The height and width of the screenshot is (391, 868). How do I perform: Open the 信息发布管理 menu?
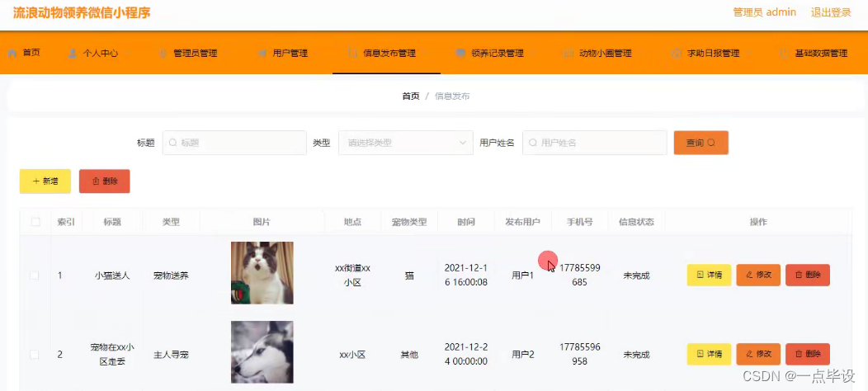click(386, 53)
